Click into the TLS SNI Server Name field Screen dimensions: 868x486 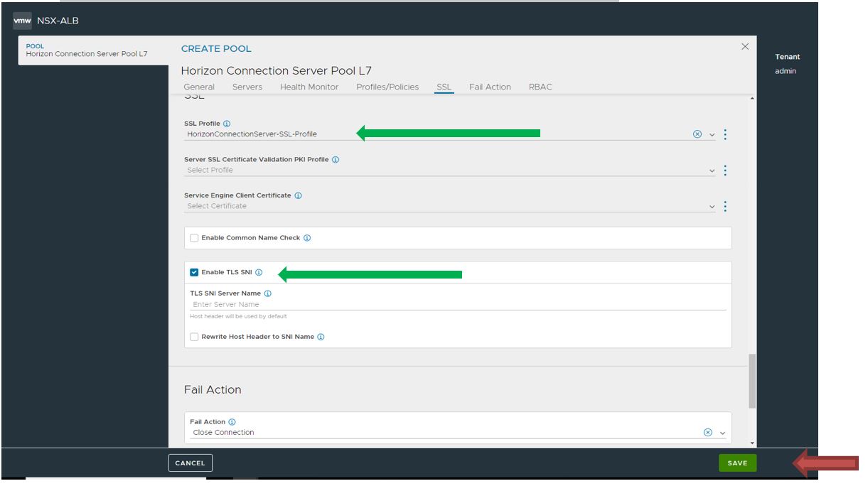(x=459, y=304)
